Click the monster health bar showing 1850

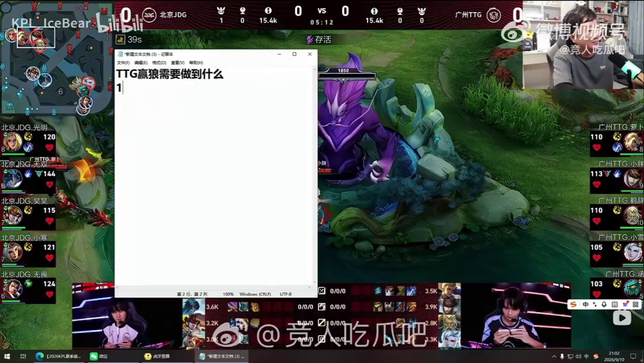pyautogui.click(x=346, y=76)
